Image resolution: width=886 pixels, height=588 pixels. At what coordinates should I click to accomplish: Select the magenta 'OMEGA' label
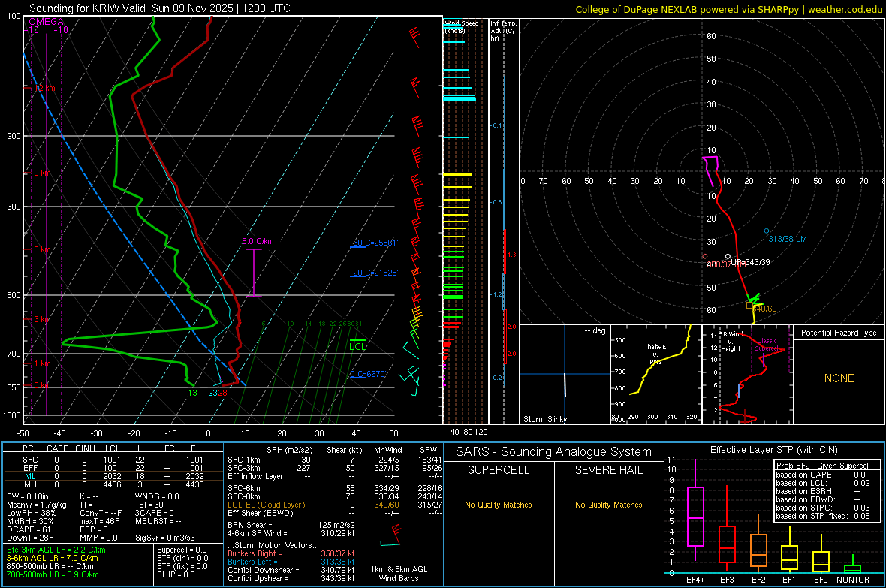click(x=47, y=22)
